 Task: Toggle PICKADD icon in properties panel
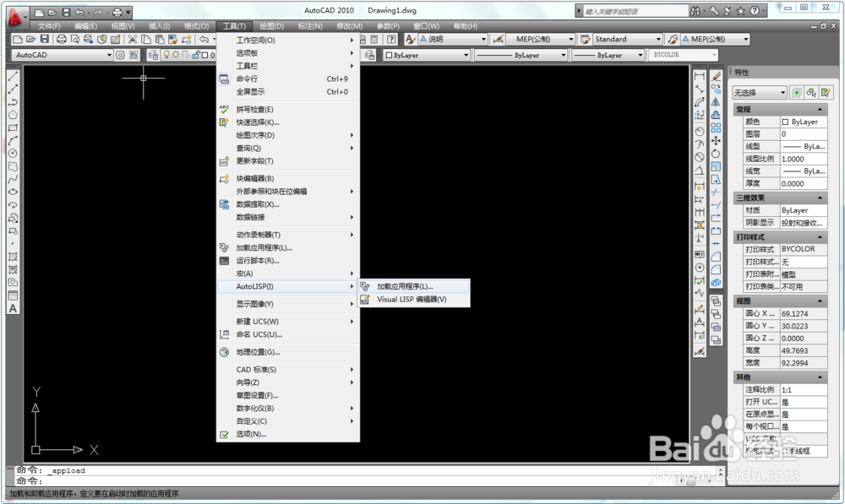[x=797, y=93]
